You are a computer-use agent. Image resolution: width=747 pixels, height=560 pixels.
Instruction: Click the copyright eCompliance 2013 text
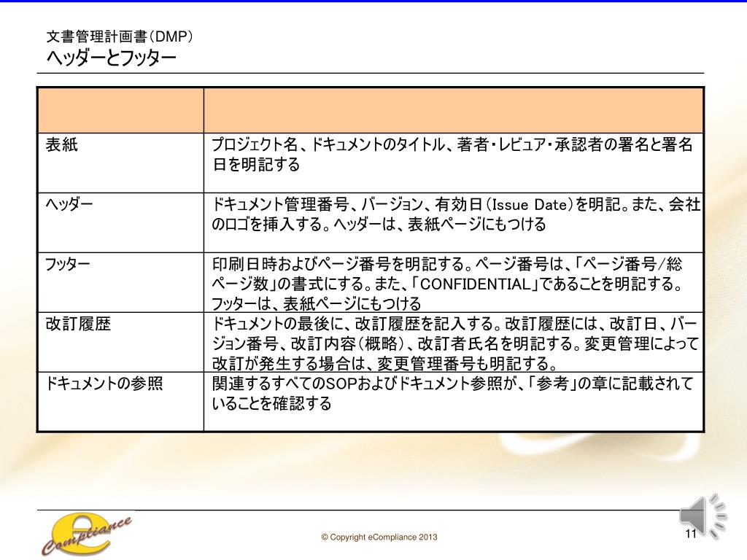point(379,537)
